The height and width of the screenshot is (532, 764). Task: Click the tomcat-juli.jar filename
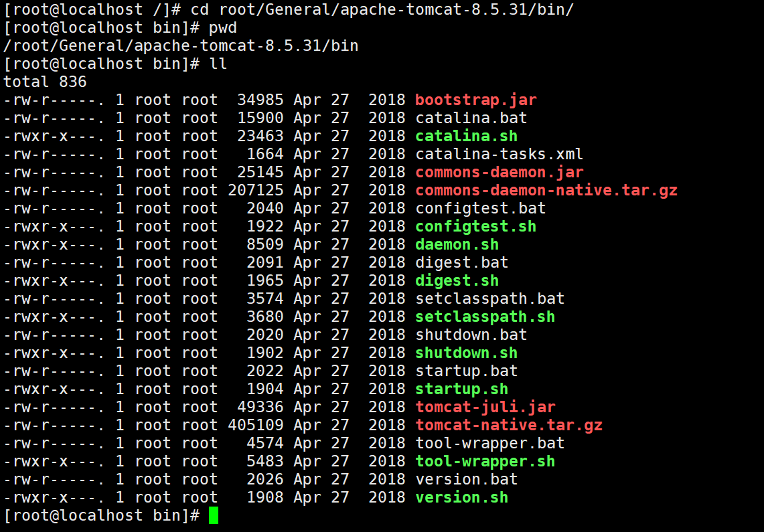[x=485, y=407]
